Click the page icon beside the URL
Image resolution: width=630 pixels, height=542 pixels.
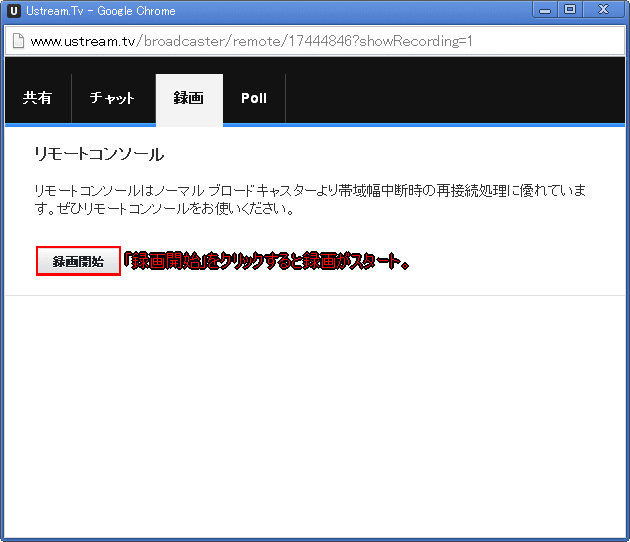click(x=18, y=41)
